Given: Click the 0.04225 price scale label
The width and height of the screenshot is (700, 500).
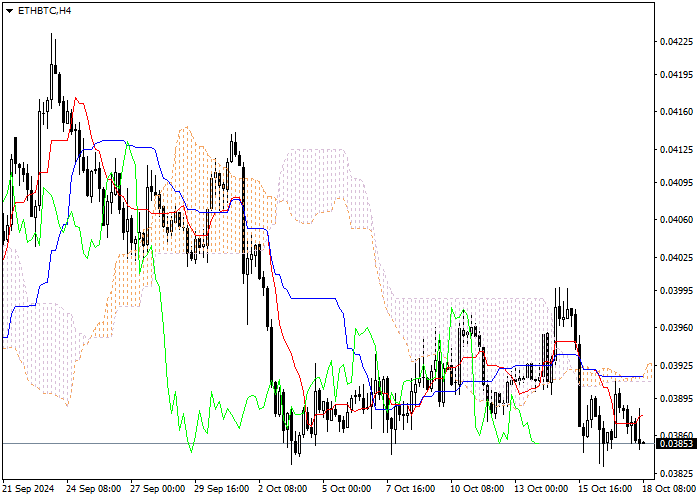Looking at the screenshot, I should coord(677,42).
